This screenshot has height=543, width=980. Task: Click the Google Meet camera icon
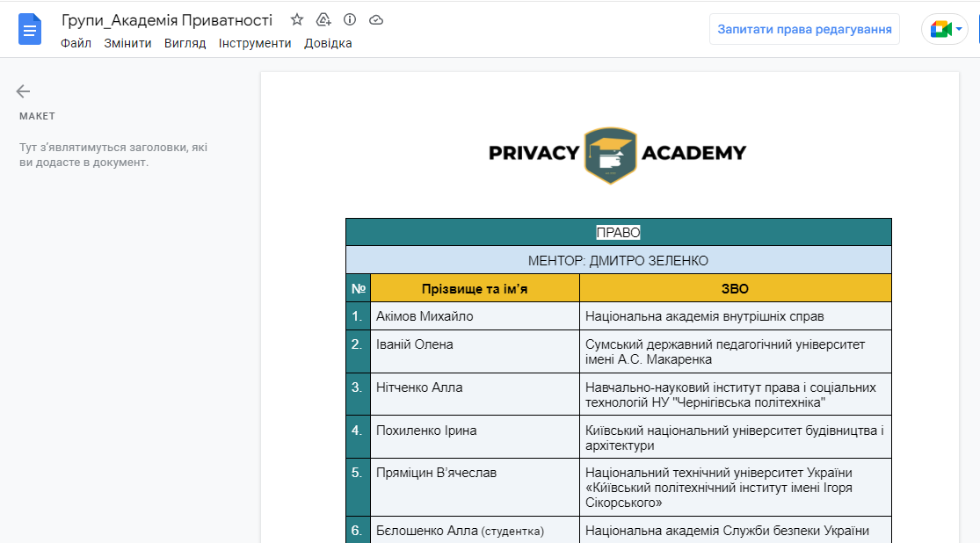click(940, 29)
